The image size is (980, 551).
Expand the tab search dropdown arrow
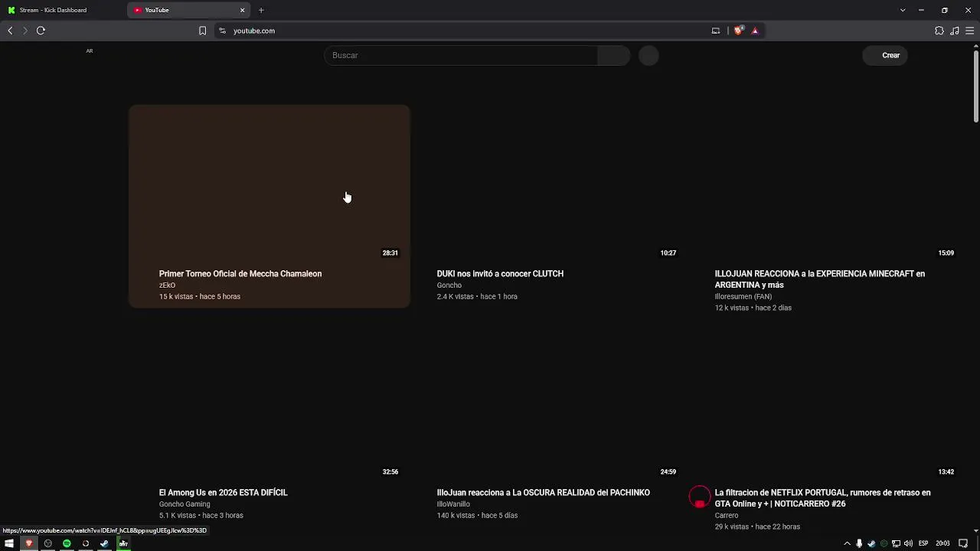[x=903, y=10]
